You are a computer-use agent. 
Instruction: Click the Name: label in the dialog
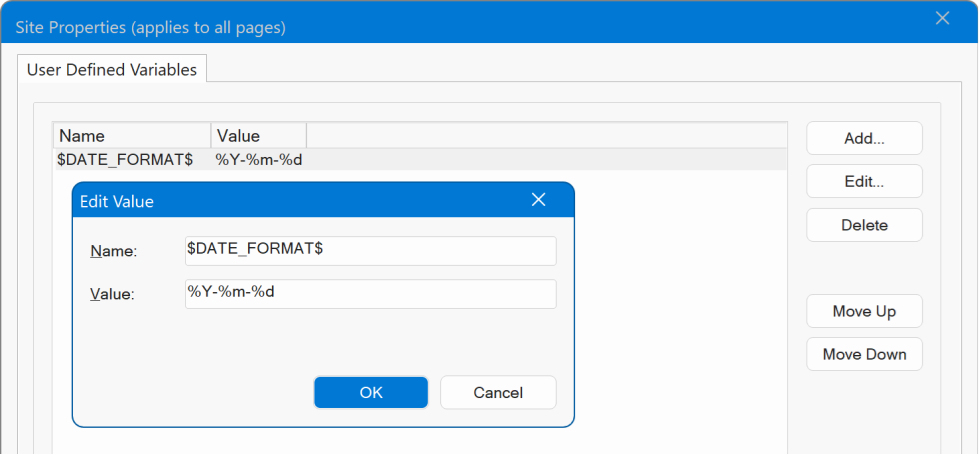[x=113, y=252]
